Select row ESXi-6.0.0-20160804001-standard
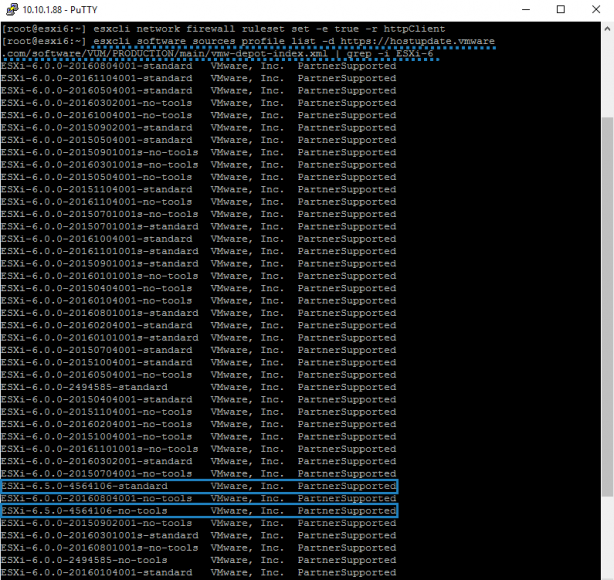This screenshot has height=580, width=614. point(199,66)
